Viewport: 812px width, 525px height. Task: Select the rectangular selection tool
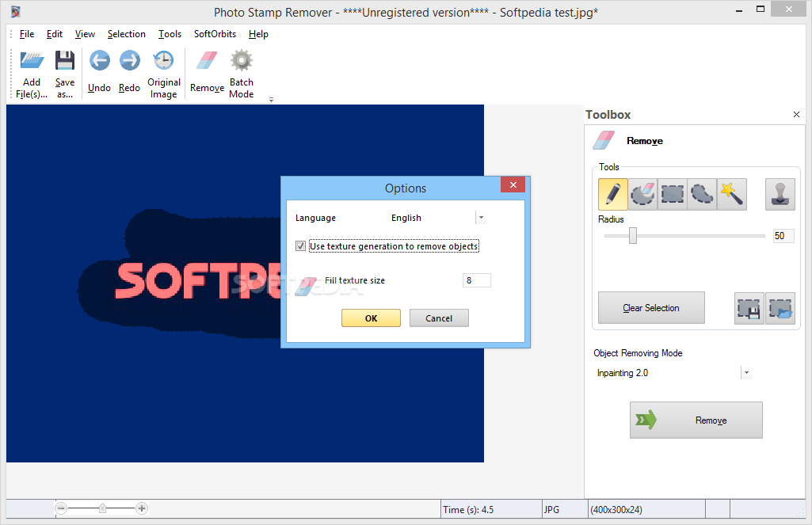coord(673,194)
